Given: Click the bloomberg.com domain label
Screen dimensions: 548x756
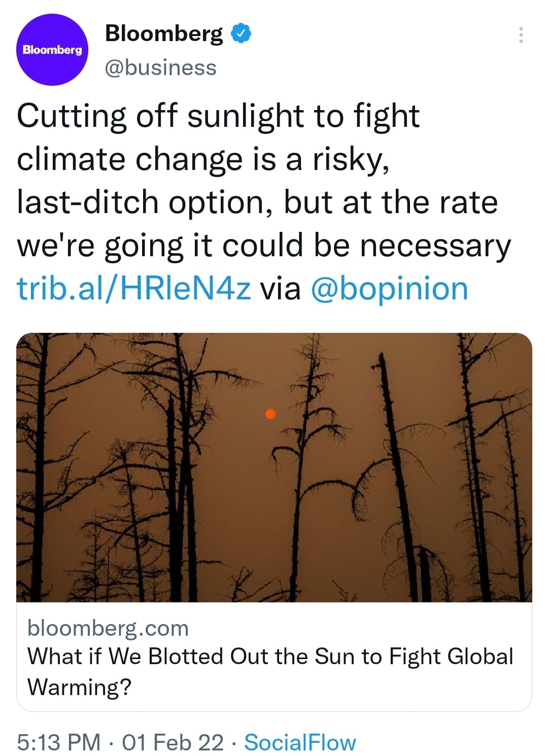Looking at the screenshot, I should point(108,628).
